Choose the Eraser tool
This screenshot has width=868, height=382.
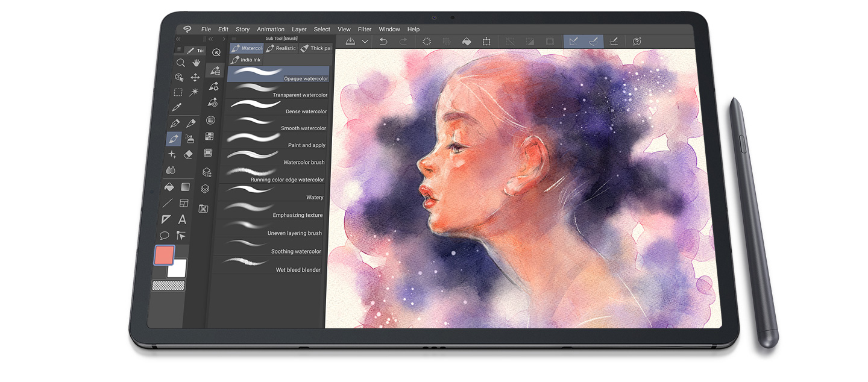coord(188,155)
